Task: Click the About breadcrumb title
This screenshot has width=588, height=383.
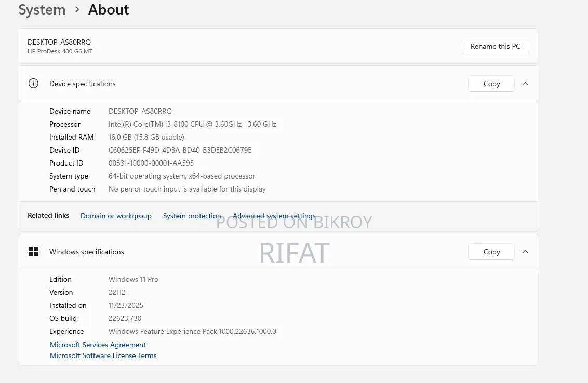Action: (109, 10)
